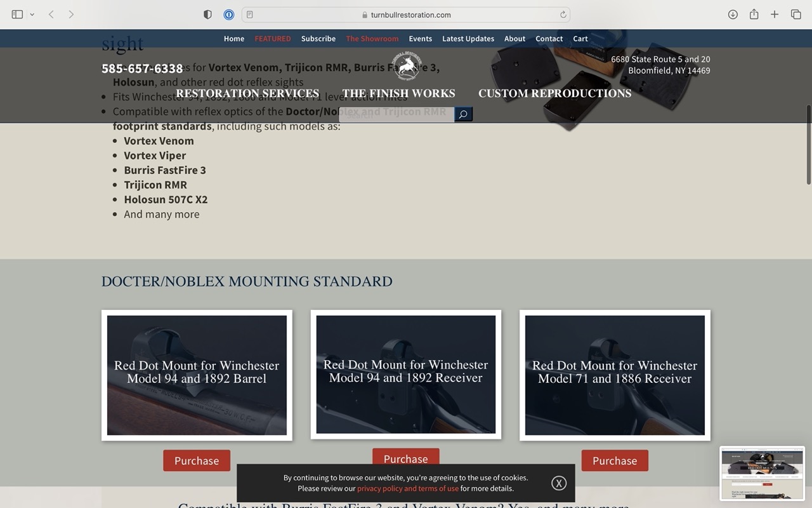Click the "Burris FastFire 3" list item
The image size is (812, 508).
[x=165, y=170]
